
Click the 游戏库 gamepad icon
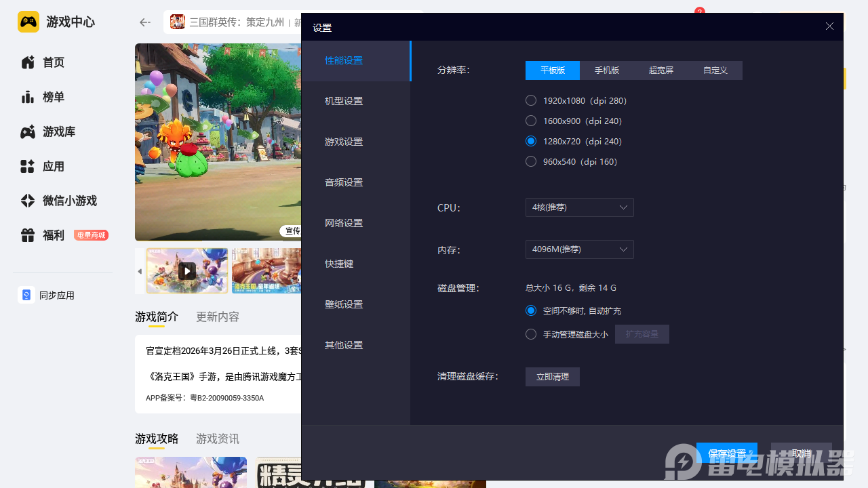coord(28,132)
